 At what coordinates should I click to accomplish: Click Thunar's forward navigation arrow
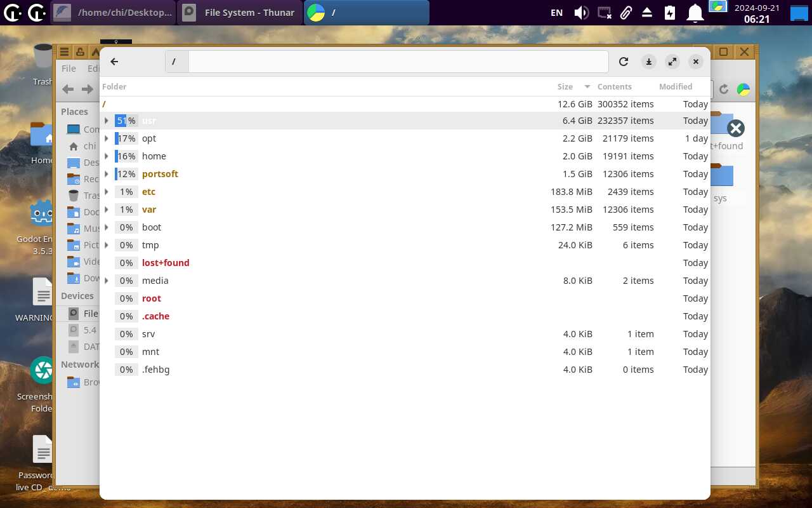pyautogui.click(x=88, y=90)
